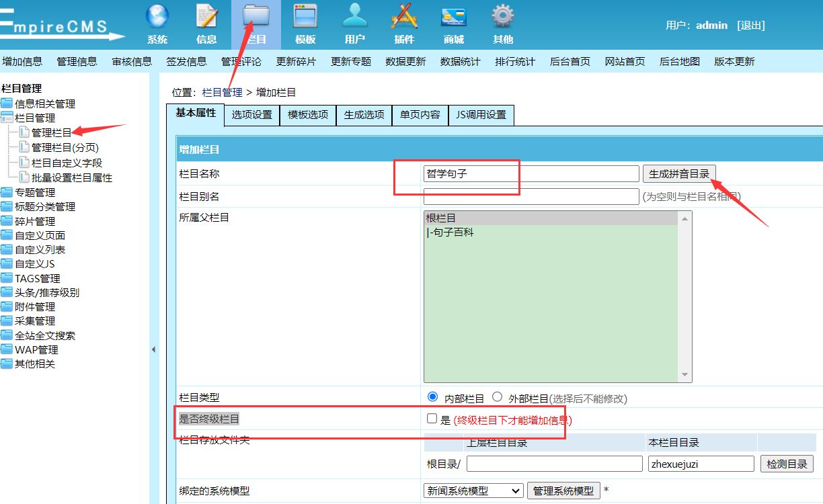Screen dimensions: 823x504
Task: Click the 检测目录 button
Action: click(x=786, y=463)
